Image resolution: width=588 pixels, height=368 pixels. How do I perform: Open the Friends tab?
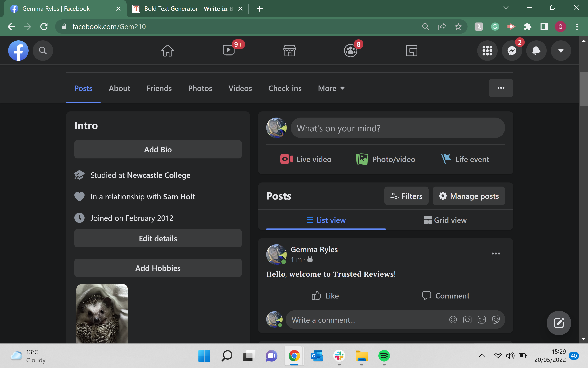point(159,88)
